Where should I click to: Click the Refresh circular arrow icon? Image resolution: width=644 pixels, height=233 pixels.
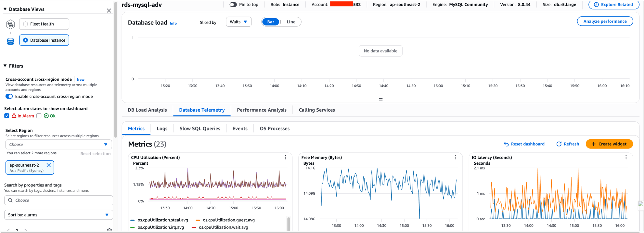point(559,144)
